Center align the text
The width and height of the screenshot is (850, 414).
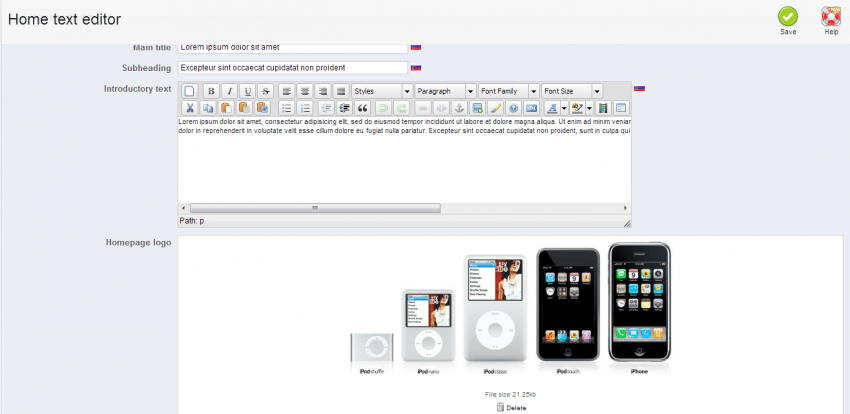pyautogui.click(x=305, y=91)
